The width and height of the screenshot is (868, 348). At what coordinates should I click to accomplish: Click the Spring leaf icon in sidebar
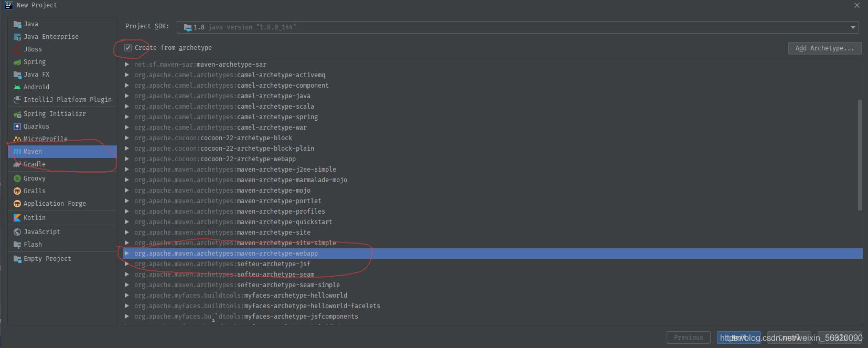(x=17, y=62)
